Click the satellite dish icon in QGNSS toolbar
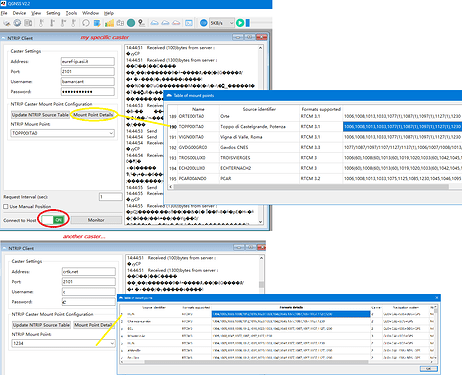Screen dimensions: 462x375 pyautogui.click(x=7, y=23)
